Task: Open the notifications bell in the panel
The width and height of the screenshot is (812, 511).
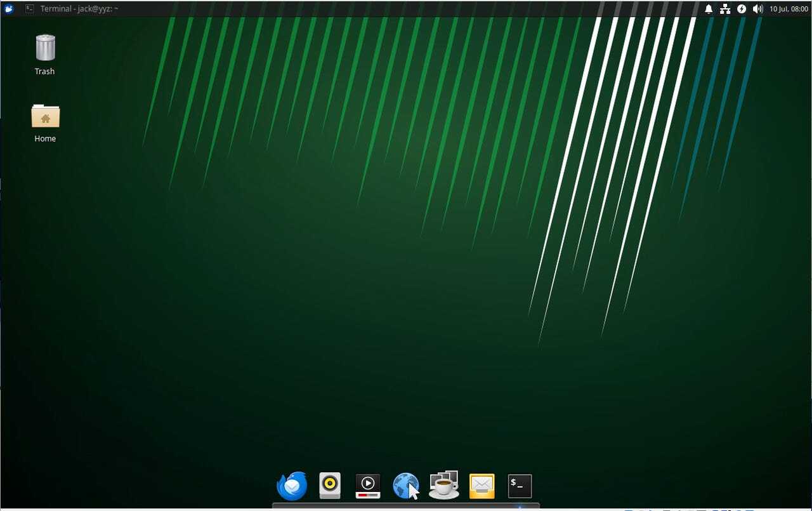Action: point(709,9)
